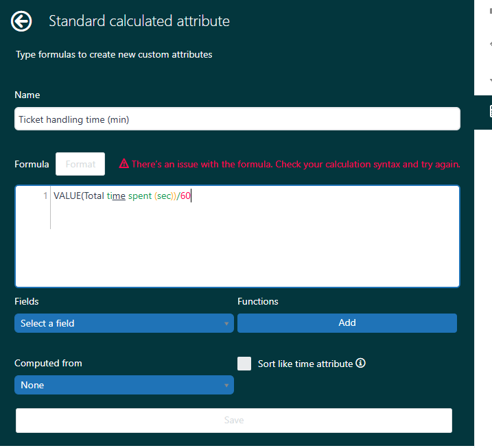Go back using the arrow icon

point(21,21)
